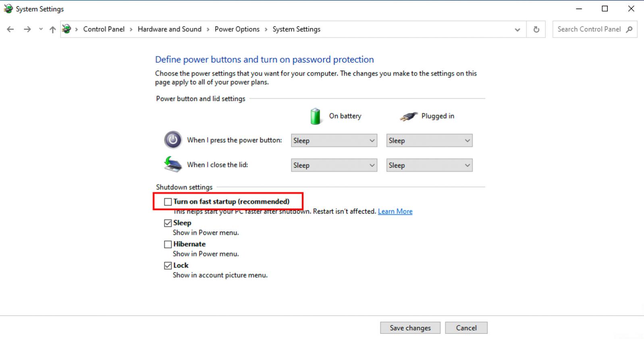The image size is (644, 339).
Task: Click the laptop lid close icon
Action: [173, 164]
